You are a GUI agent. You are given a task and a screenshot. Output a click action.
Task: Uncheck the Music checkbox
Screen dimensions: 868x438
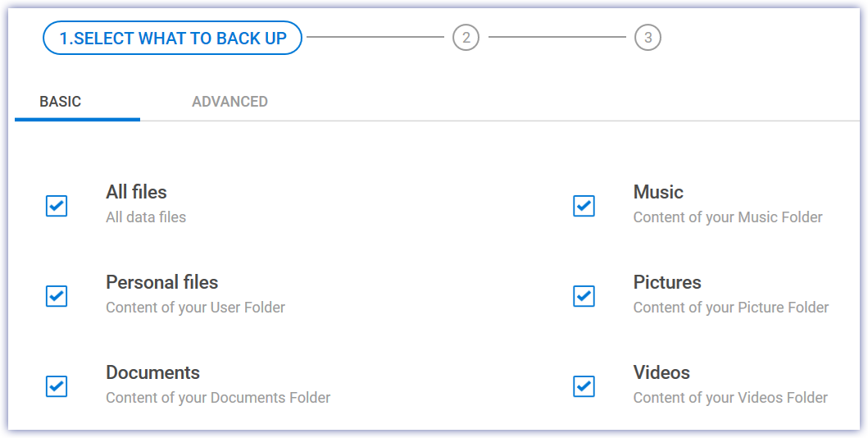click(584, 205)
